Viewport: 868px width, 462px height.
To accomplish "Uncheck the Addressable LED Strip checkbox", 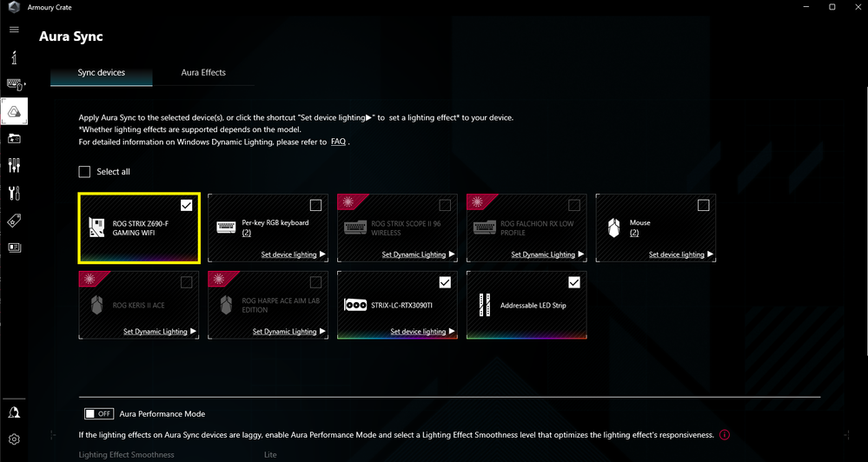I will [x=574, y=283].
